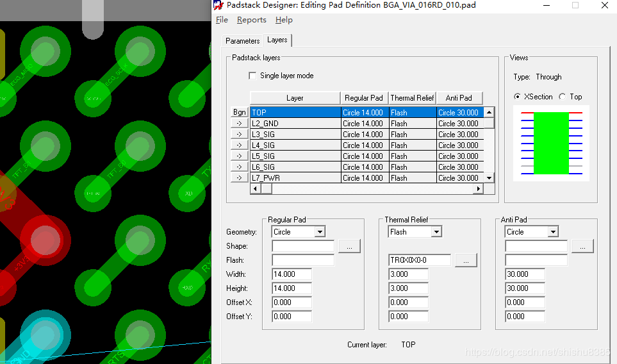Click the horizontal scroll left arrow

(x=256, y=189)
